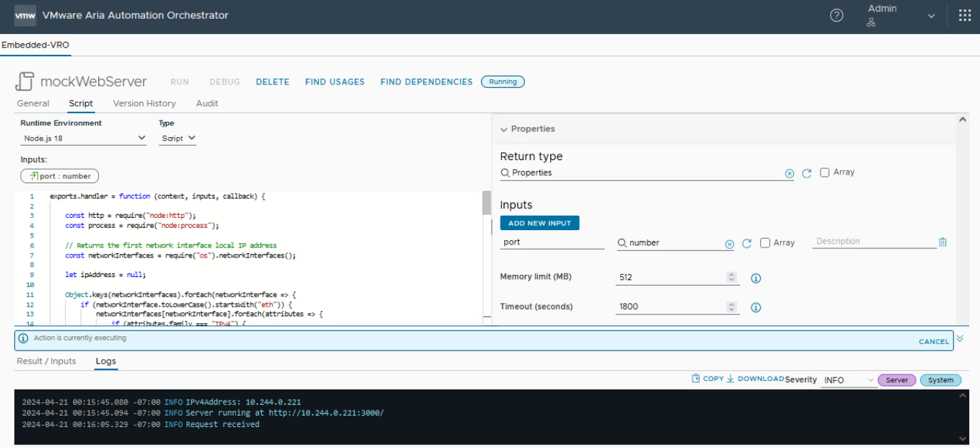Viewport: 980px width, 448px height.
Task: Show info for Memory limit
Action: [756, 278]
